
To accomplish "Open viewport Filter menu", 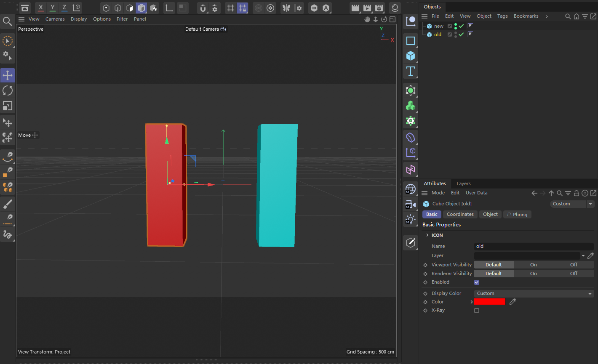I will [x=122, y=19].
